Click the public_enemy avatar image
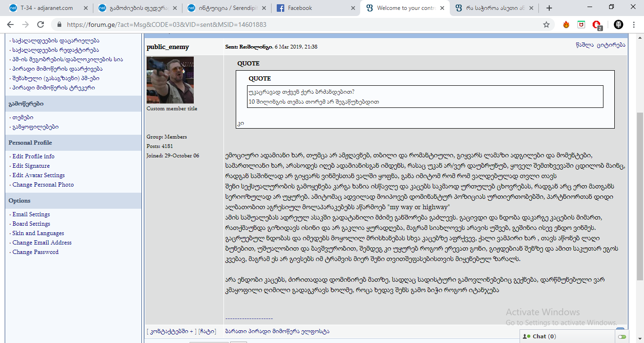The height and width of the screenshot is (343, 644). pyautogui.click(x=170, y=80)
